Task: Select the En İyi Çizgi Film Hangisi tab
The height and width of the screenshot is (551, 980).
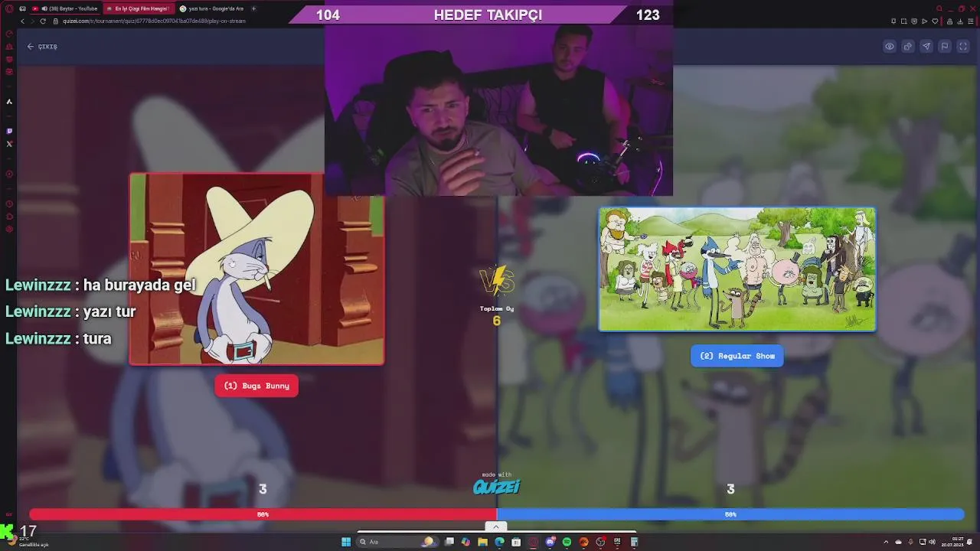Action: [x=138, y=8]
